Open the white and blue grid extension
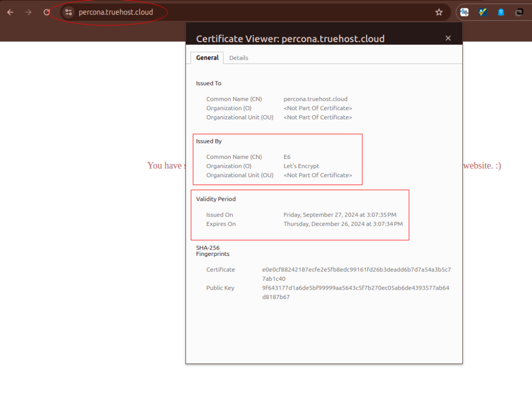532x395 pixels. [x=464, y=12]
